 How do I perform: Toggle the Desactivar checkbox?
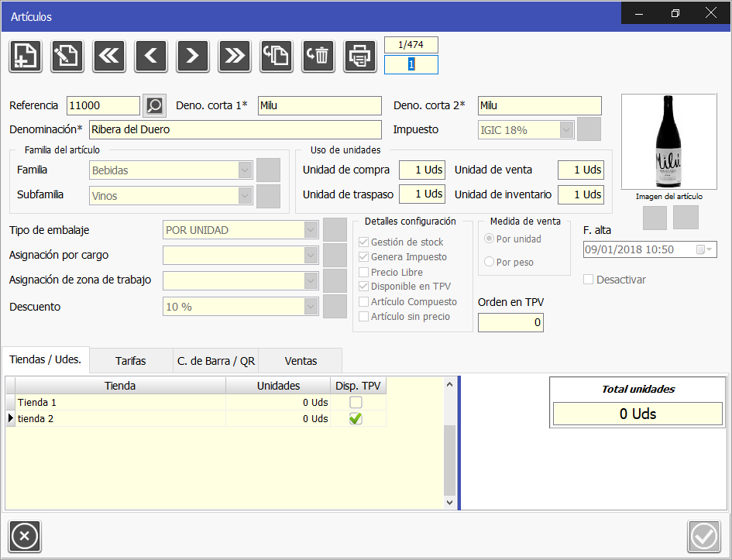(x=589, y=280)
